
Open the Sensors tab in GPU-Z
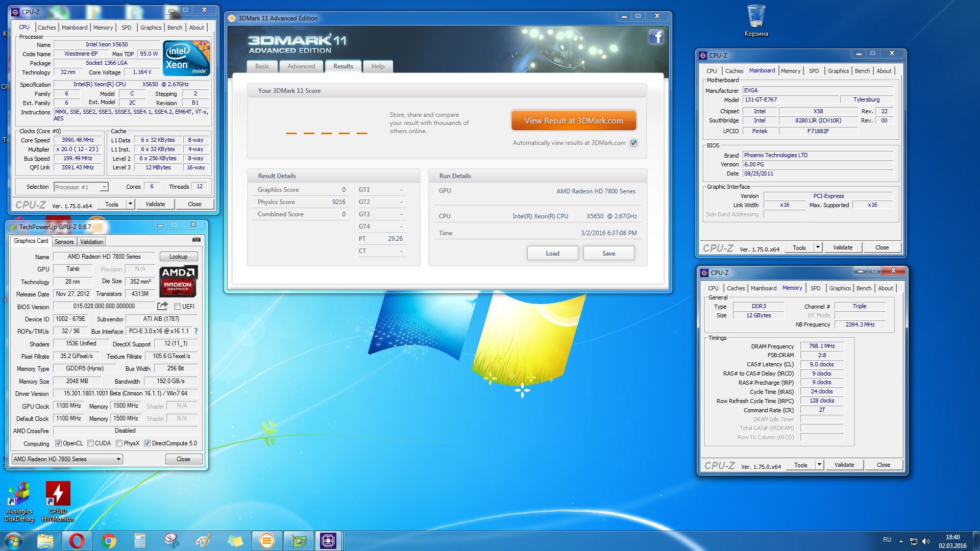coord(64,242)
